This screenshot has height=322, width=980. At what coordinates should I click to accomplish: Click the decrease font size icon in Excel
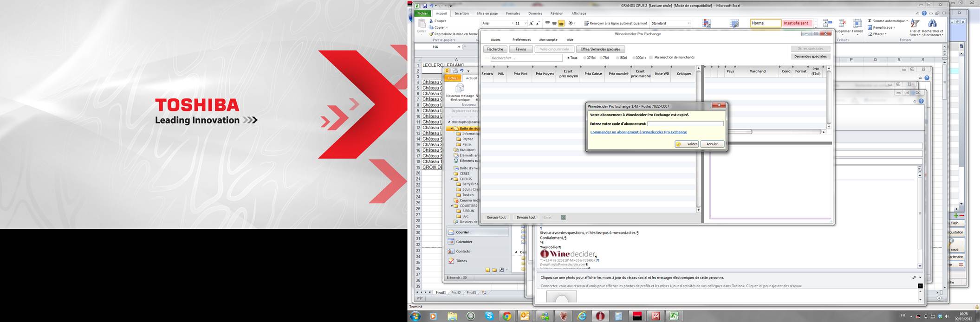(x=538, y=23)
